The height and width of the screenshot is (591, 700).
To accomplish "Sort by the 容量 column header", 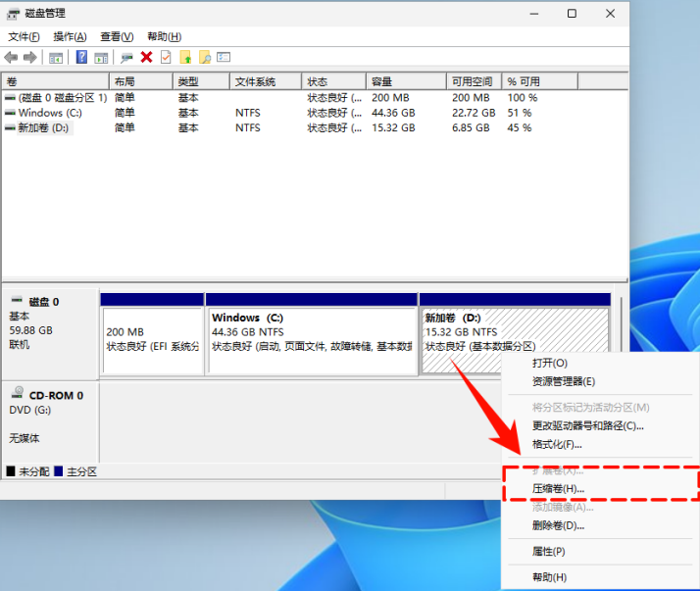I will pyautogui.click(x=406, y=81).
